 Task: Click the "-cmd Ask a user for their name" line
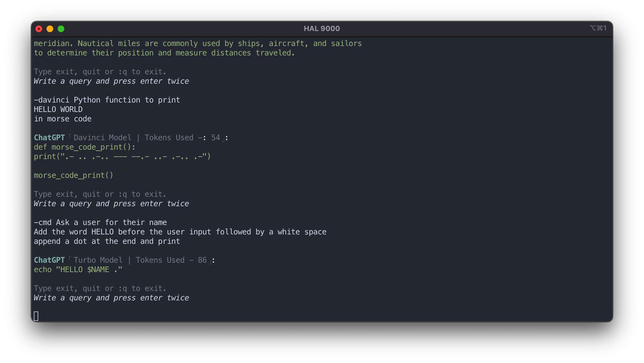[x=100, y=223]
